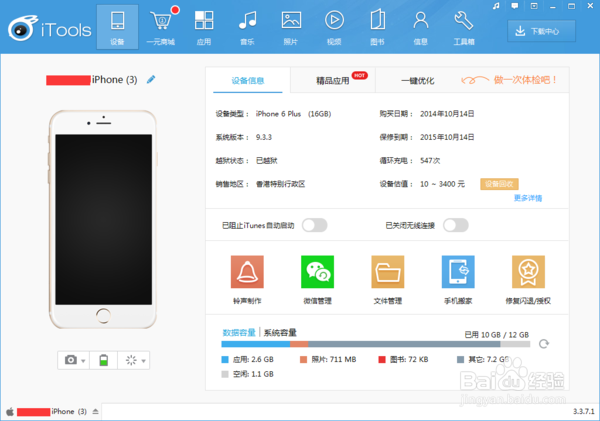Edit the device name with pencil icon

[x=151, y=80]
